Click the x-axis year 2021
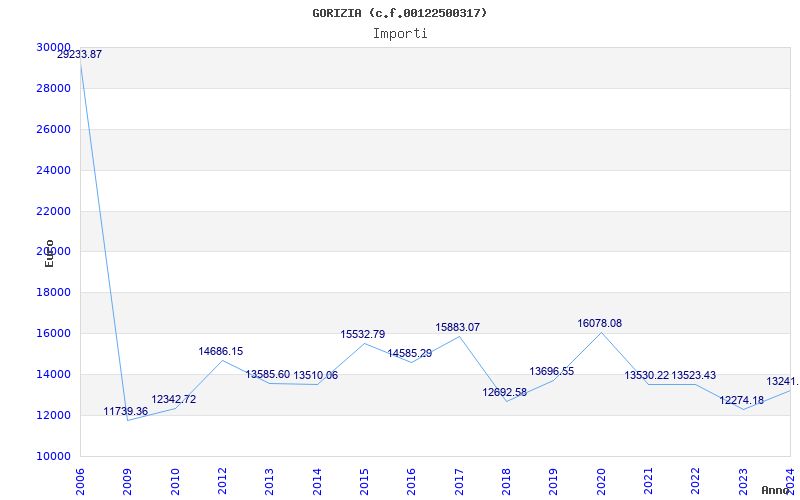800x500 pixels. (x=648, y=482)
